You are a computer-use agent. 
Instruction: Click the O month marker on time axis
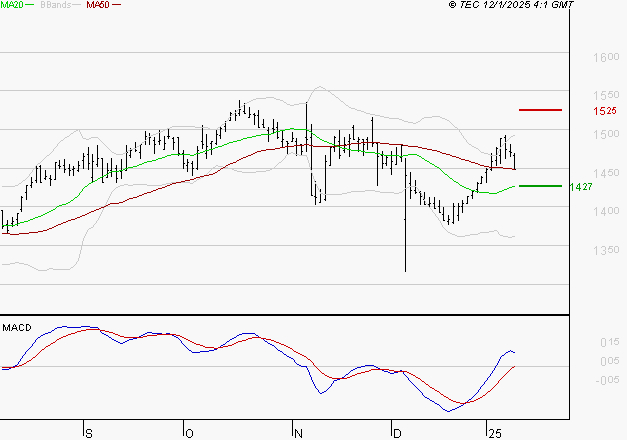click(x=189, y=432)
